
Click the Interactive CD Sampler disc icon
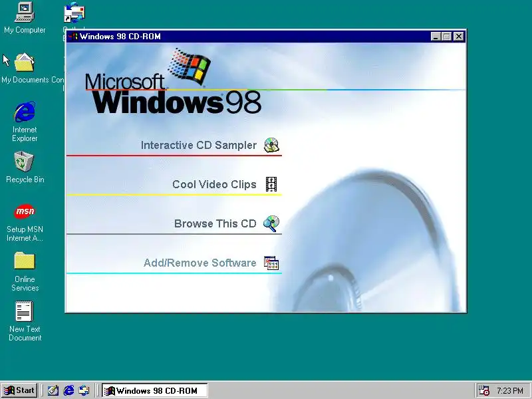271,145
